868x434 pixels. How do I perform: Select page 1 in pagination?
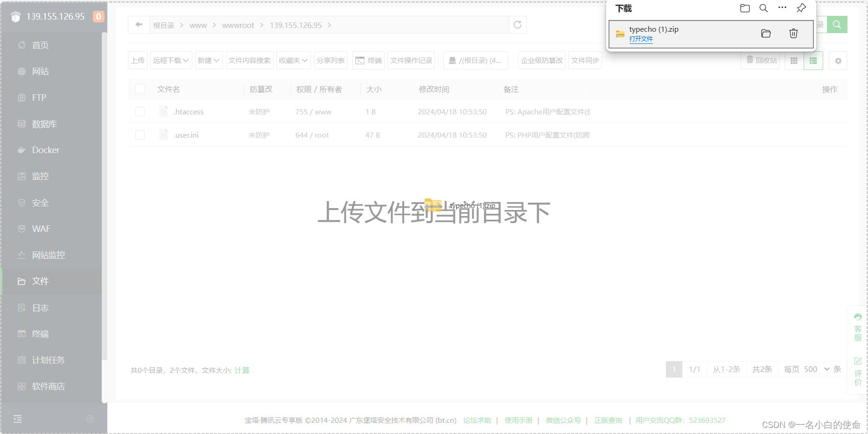674,369
